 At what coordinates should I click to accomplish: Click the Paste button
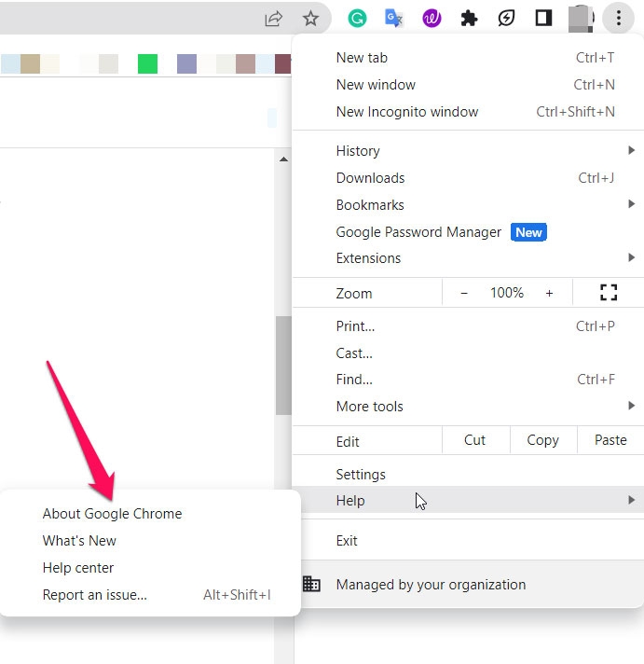tap(610, 440)
